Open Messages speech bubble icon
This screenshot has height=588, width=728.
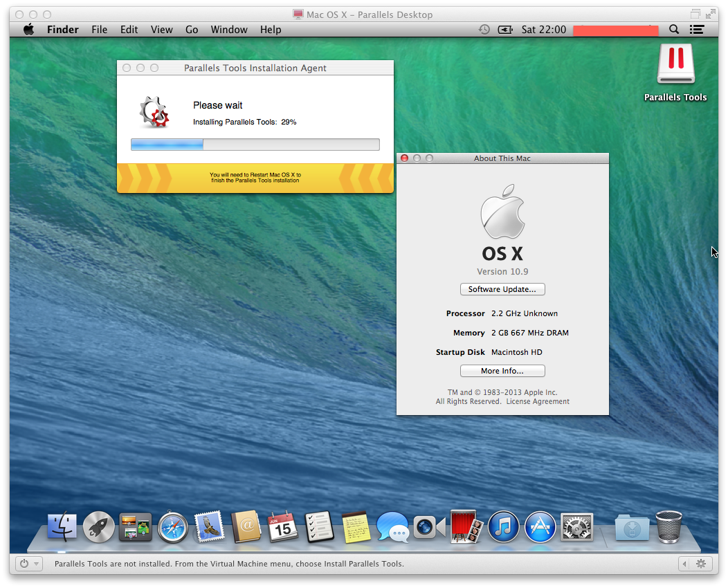coord(393,527)
